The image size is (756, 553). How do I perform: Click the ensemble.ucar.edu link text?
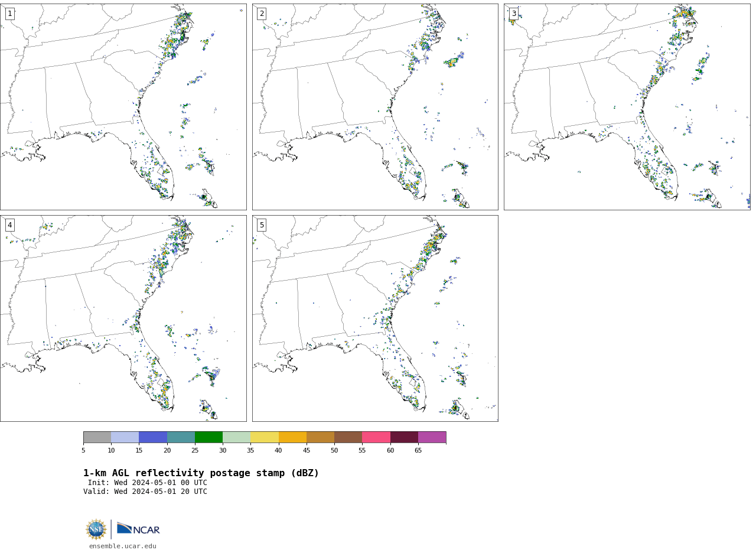[x=123, y=546]
